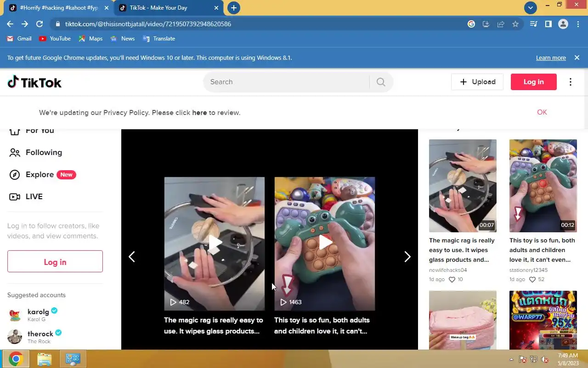Click the outlined Log in button in sidebar
Image resolution: width=588 pixels, height=368 pixels.
coord(55,262)
